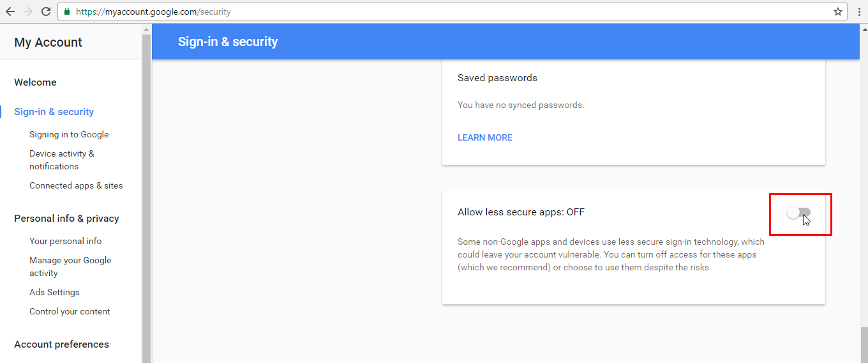Viewport: 868px width, 363px height.
Task: Click the address bar URL field
Action: coord(447,12)
